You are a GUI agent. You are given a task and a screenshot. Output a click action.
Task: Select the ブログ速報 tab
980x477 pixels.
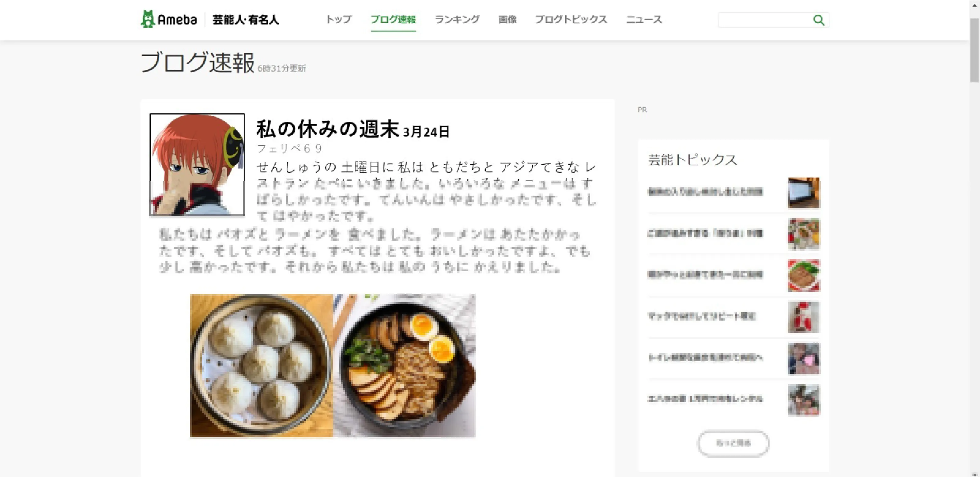(393, 19)
